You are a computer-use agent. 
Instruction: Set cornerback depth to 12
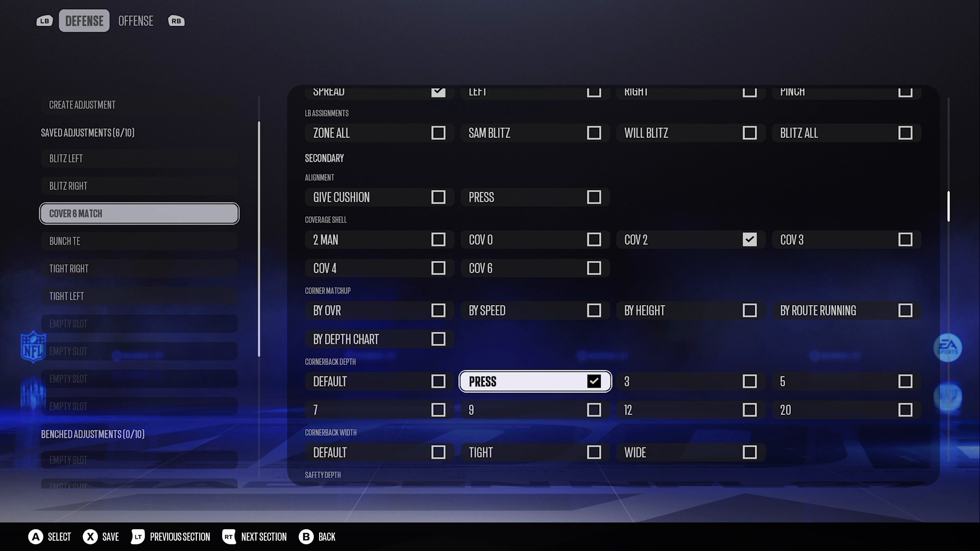coord(691,410)
